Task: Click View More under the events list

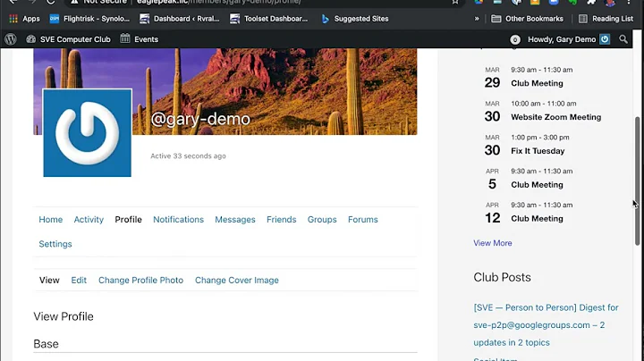Action: pos(493,243)
